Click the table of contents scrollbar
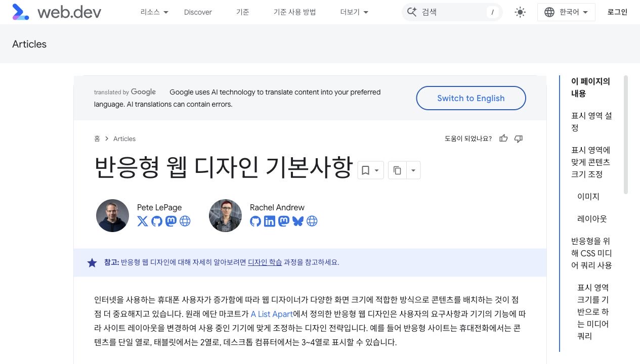This screenshot has height=364, width=640. pyautogui.click(x=626, y=135)
